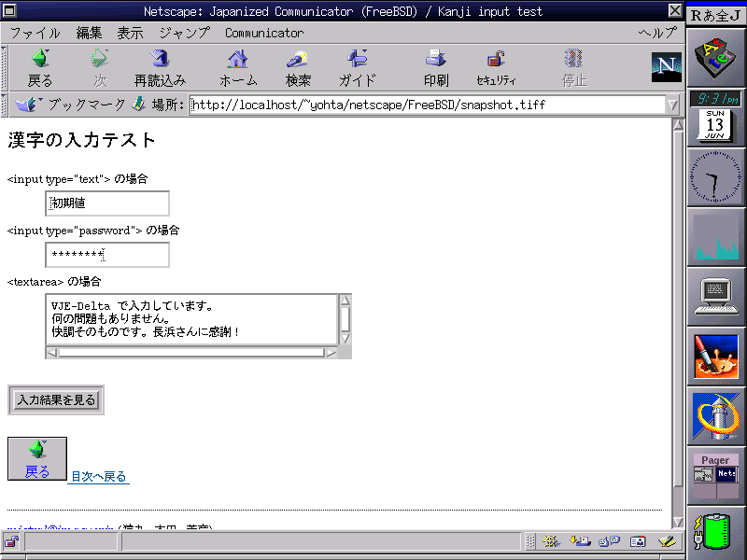
Task: Click the green battery dock applet
Action: pyautogui.click(x=715, y=533)
